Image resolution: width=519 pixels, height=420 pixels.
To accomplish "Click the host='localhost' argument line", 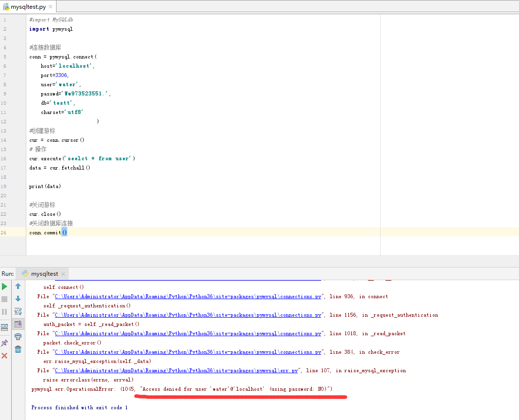I will point(68,66).
